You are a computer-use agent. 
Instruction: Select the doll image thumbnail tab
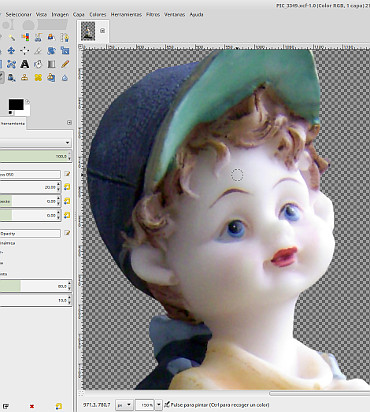88,31
